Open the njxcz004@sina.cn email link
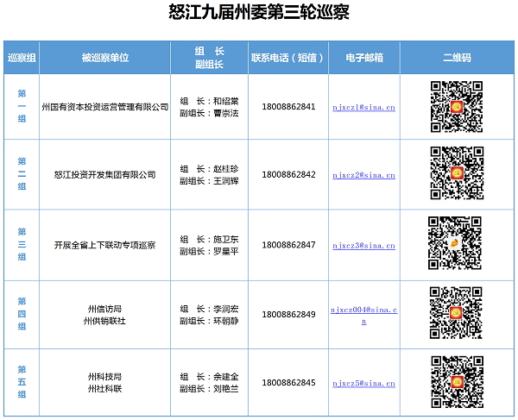Image resolution: width=518 pixels, height=420 pixels. pyautogui.click(x=363, y=309)
